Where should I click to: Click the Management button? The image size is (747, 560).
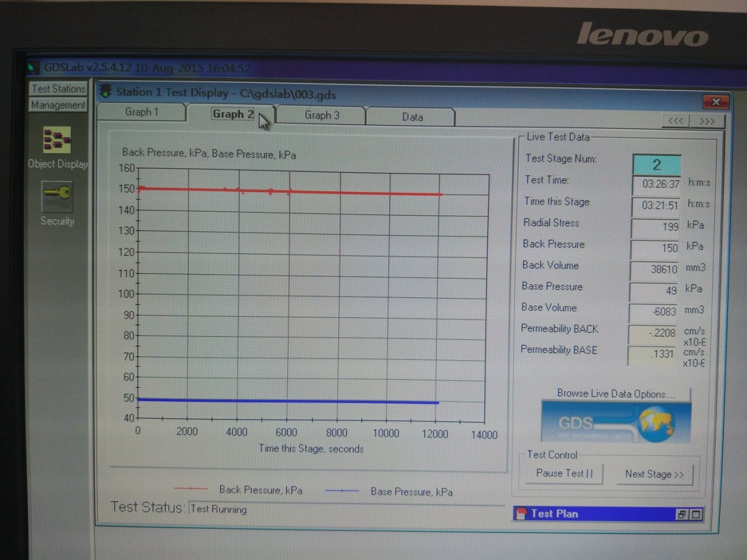[58, 105]
